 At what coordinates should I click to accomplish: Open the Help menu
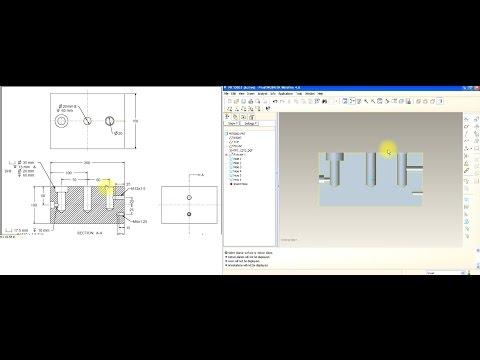tap(320, 94)
